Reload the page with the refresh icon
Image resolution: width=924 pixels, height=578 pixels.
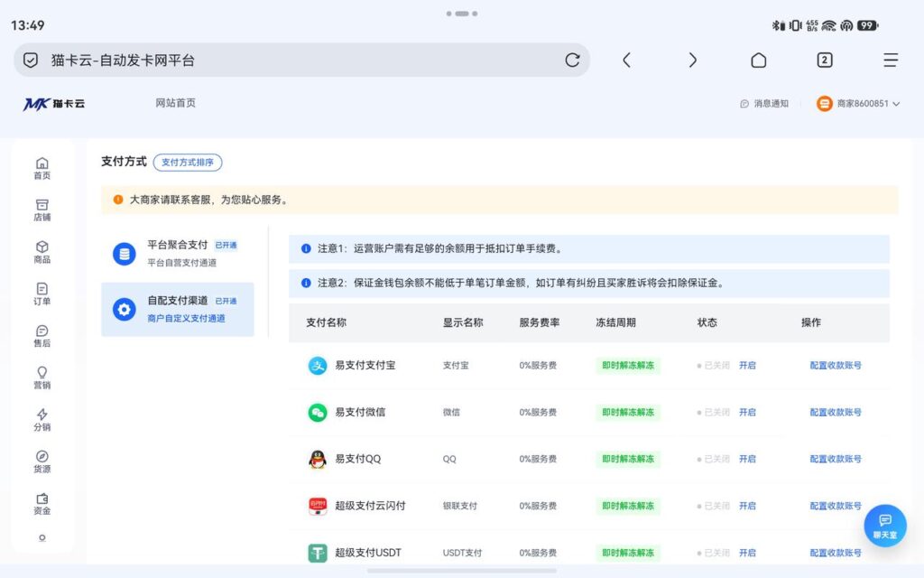572,61
